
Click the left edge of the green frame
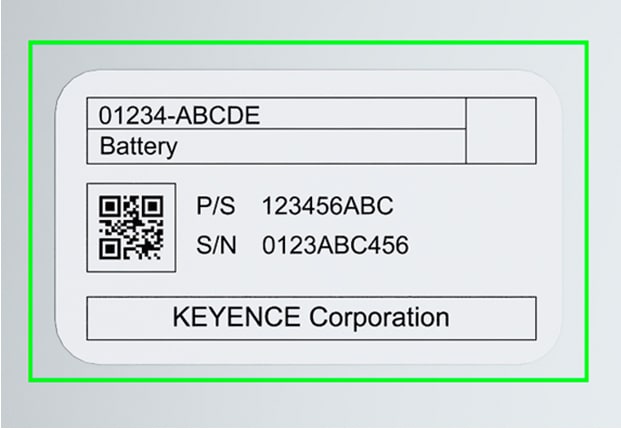pos(30,210)
